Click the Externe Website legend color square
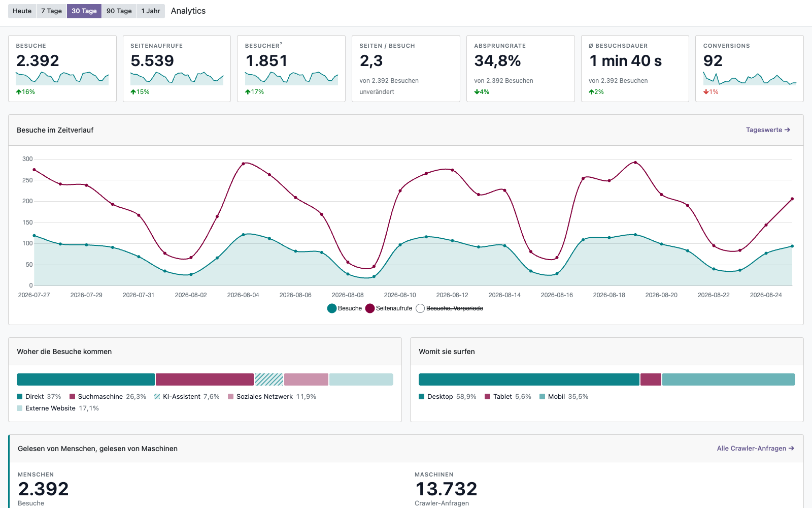This screenshot has height=508, width=812. click(x=20, y=408)
